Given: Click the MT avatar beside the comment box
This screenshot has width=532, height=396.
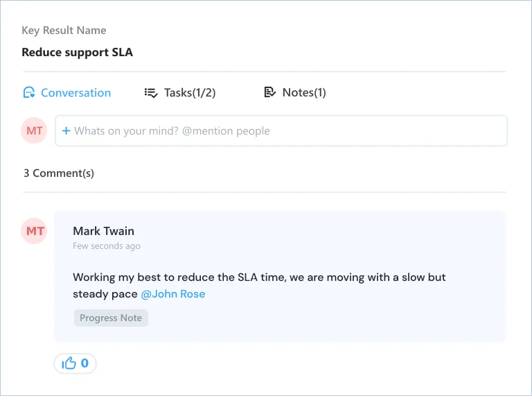Looking at the screenshot, I should coord(34,130).
